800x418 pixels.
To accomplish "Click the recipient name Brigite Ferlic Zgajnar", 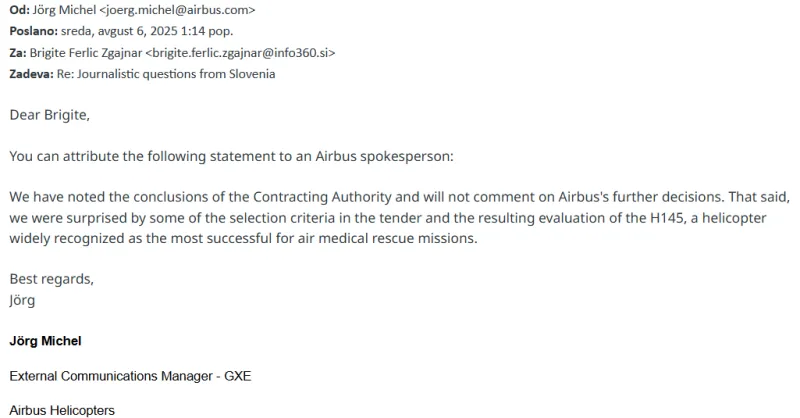I will tap(86, 53).
